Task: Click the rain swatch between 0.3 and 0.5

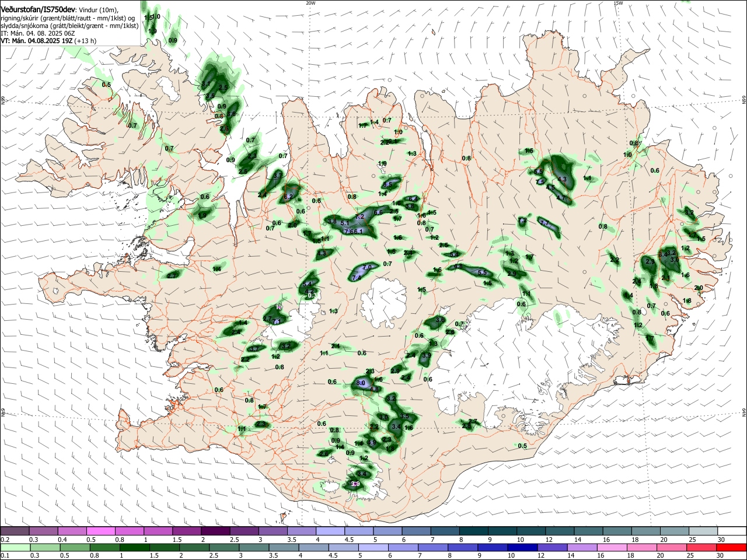Action: tap(44, 547)
